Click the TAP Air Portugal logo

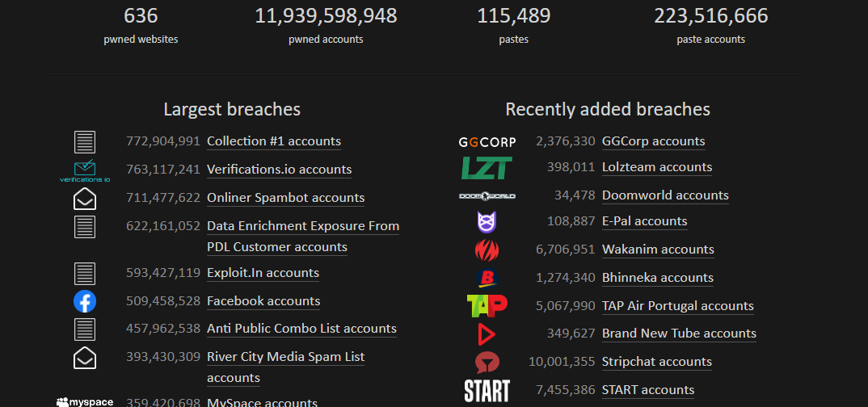(x=487, y=306)
